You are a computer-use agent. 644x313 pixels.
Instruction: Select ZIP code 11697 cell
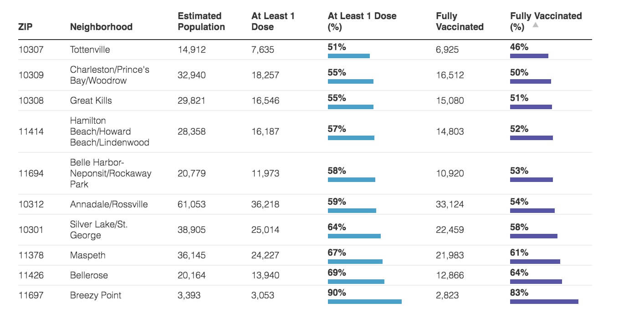31,295
